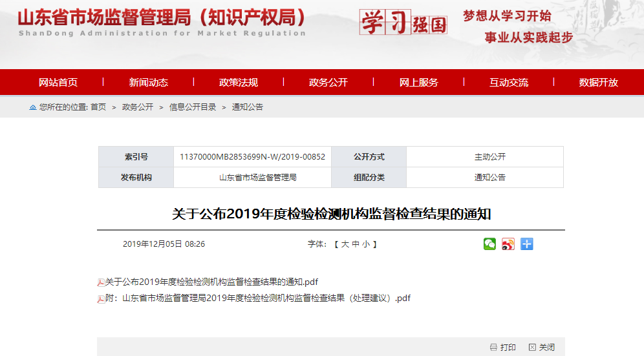This screenshot has width=644, height=356.
Task: Go to 政策法规 in the navigation bar
Action: point(239,82)
